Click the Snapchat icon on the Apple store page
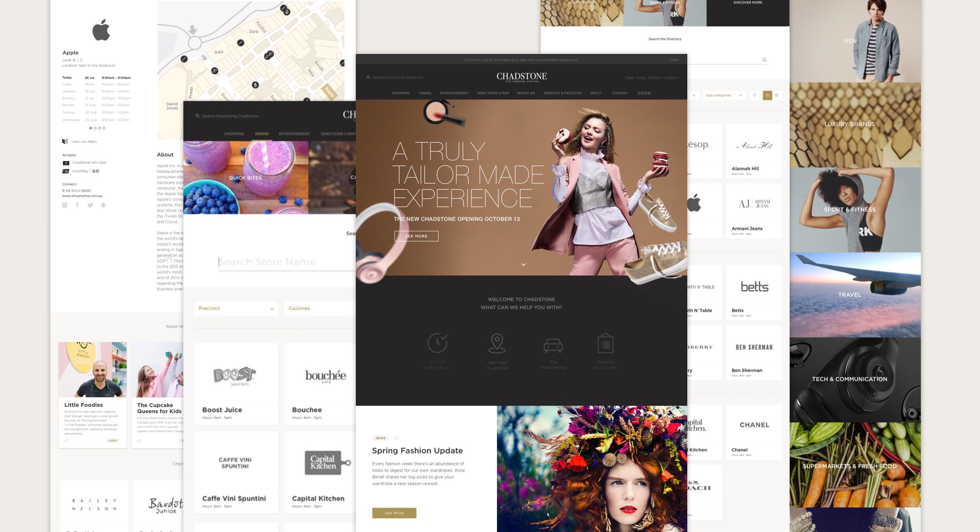Viewport: 980px width, 532px height. tap(103, 205)
